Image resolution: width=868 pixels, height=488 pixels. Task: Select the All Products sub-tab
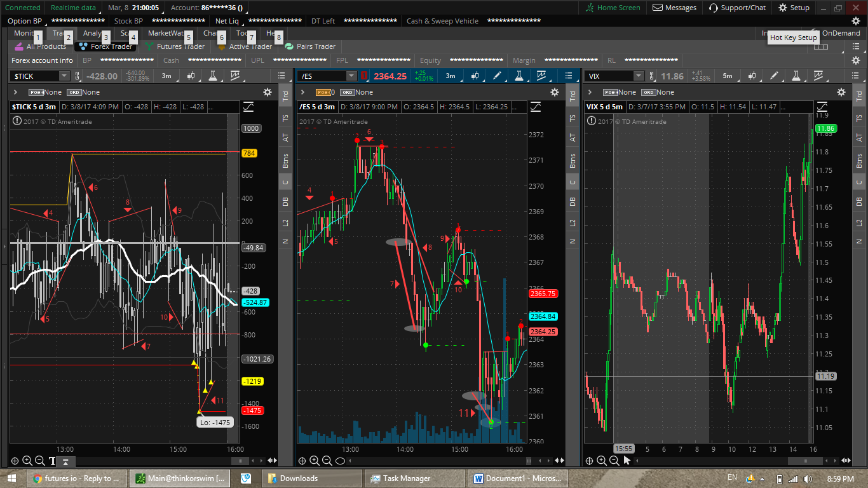click(41, 46)
